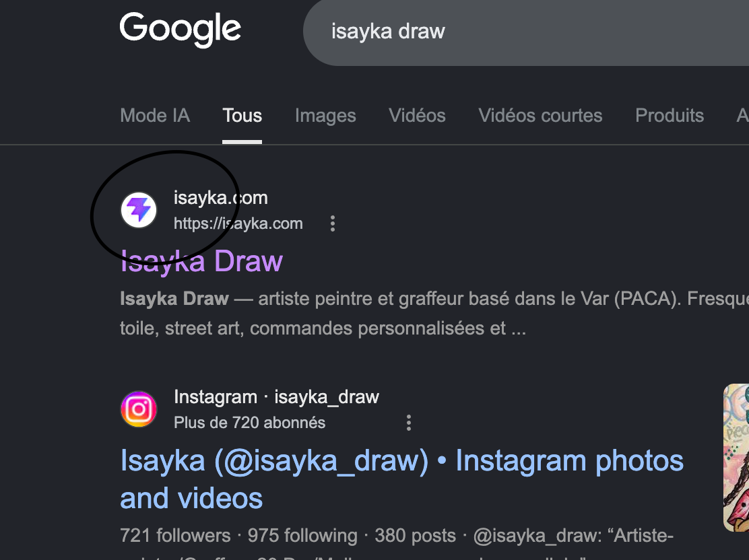Click the isayka.com site name
The height and width of the screenshot is (560, 749).
tap(220, 198)
